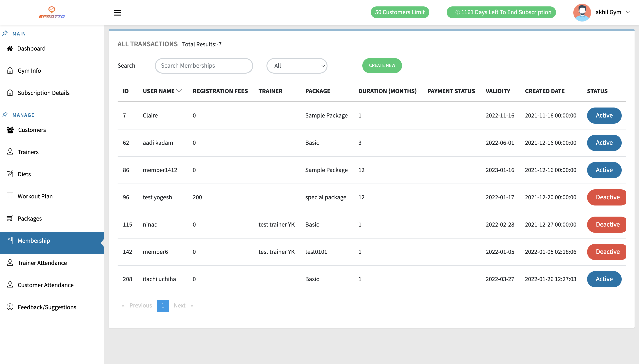Toggle test yogesh's Deactive status
The image size is (639, 364).
(607, 197)
